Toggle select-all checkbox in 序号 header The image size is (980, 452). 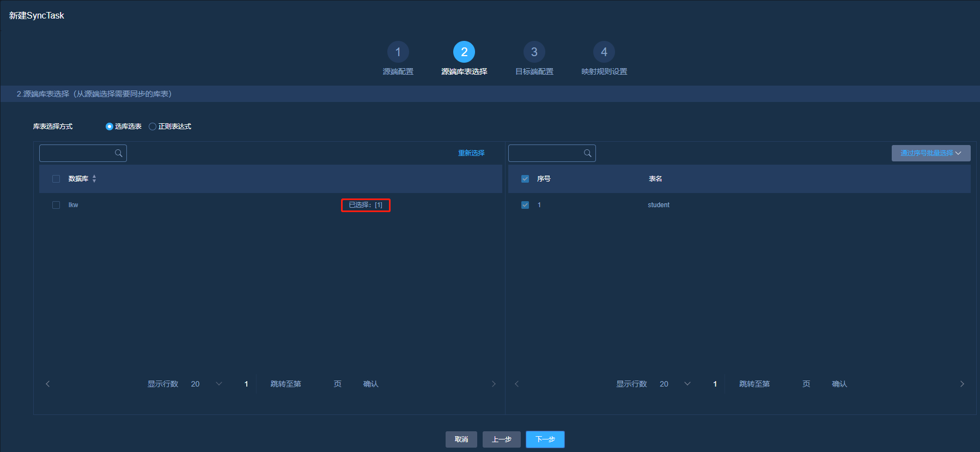[525, 179]
